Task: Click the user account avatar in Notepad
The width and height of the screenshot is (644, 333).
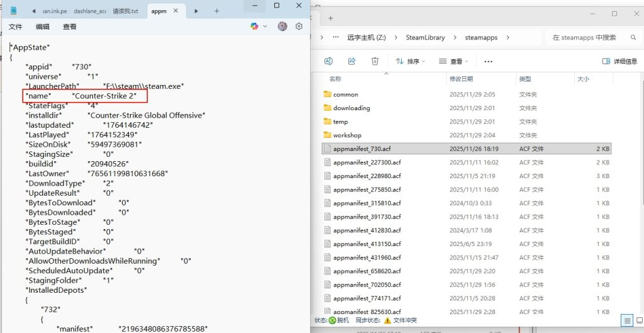Action: tap(282, 26)
